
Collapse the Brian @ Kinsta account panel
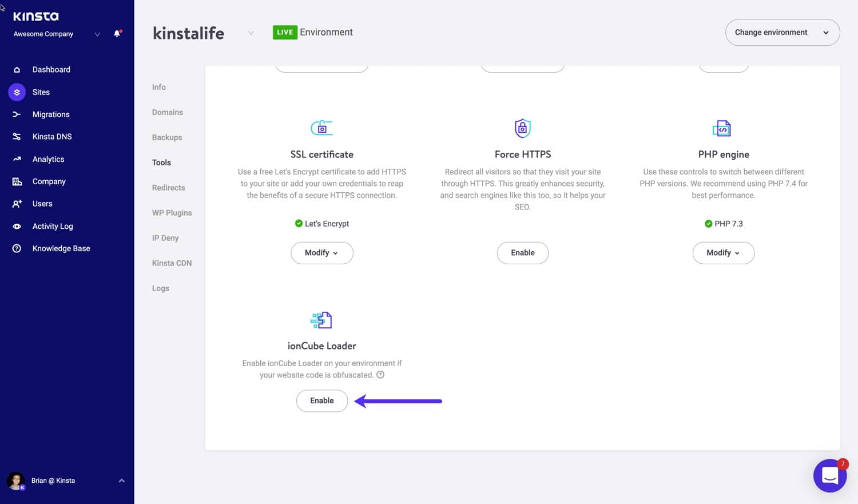(121, 481)
